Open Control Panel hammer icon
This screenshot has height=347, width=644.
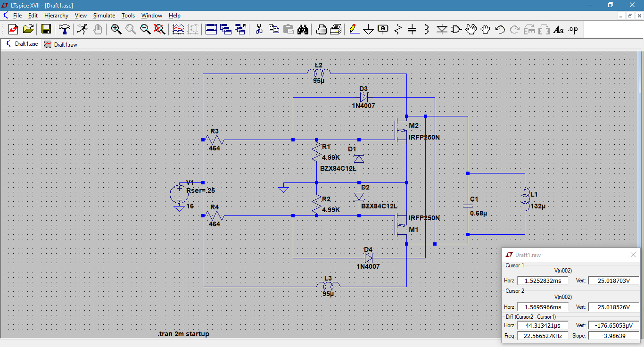pos(64,29)
